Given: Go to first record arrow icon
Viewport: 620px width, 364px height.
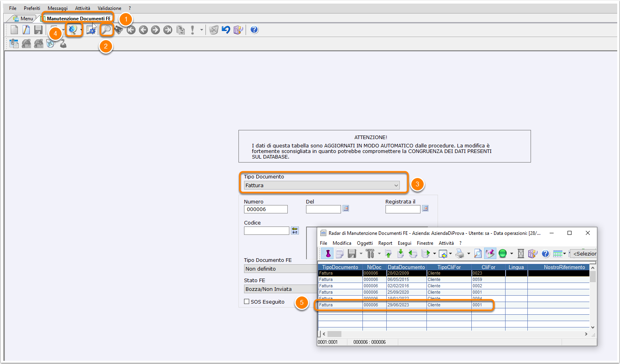Looking at the screenshot, I should coord(131,30).
